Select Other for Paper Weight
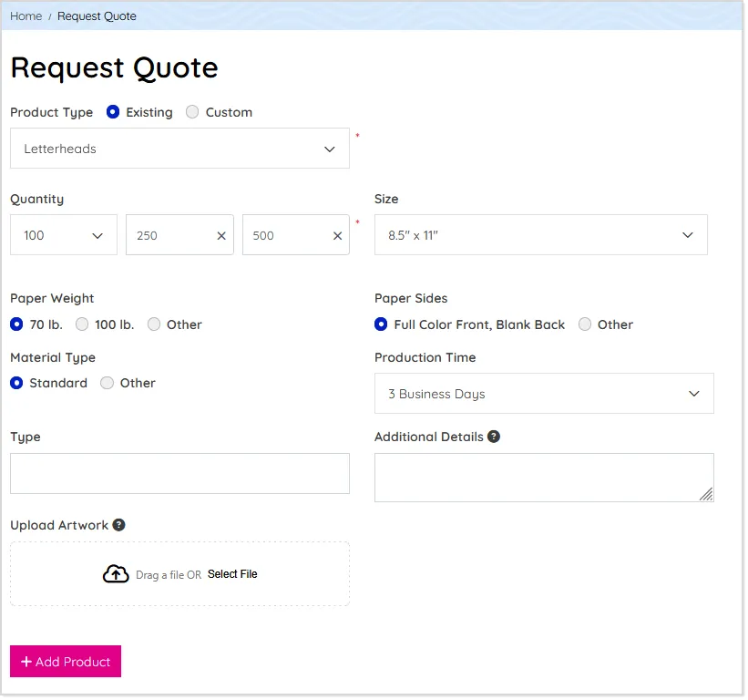Viewport: 748px width, 700px height. tap(154, 324)
